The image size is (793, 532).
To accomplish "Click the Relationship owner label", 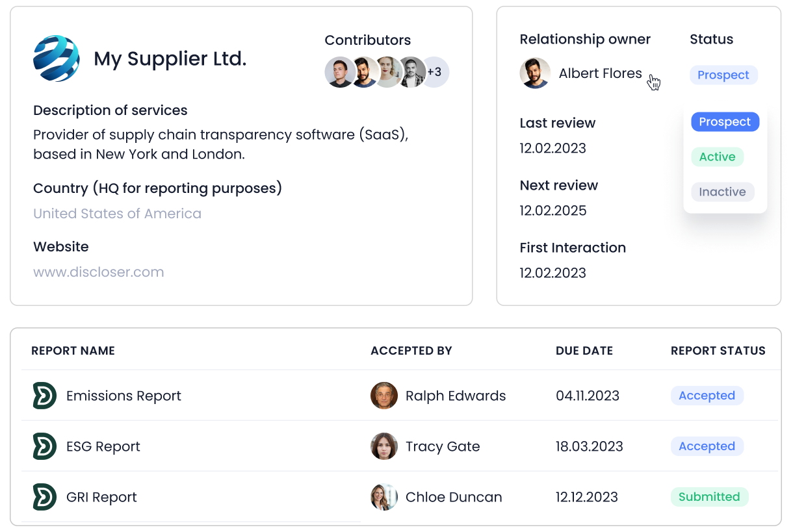I will click(585, 40).
